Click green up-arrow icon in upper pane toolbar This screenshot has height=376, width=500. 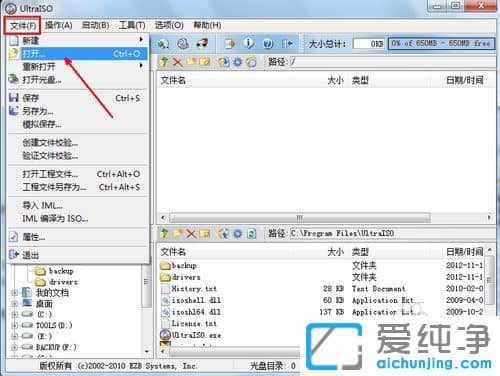click(x=164, y=62)
